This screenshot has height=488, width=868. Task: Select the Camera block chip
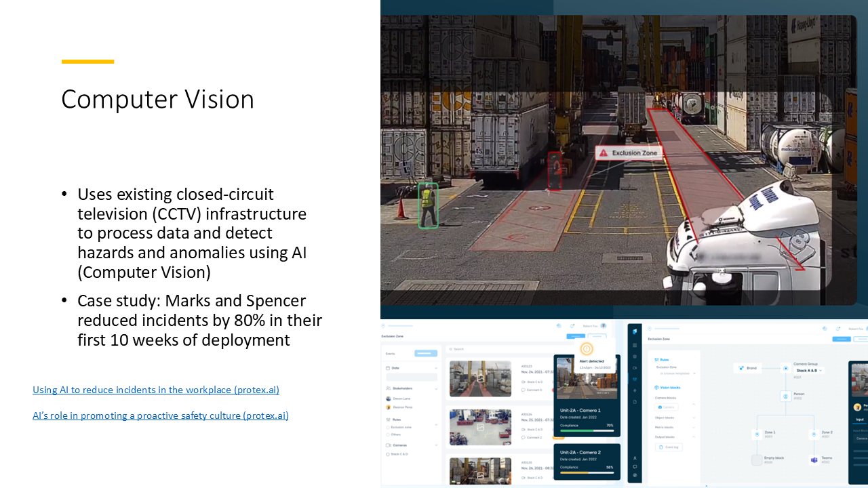[x=666, y=407]
